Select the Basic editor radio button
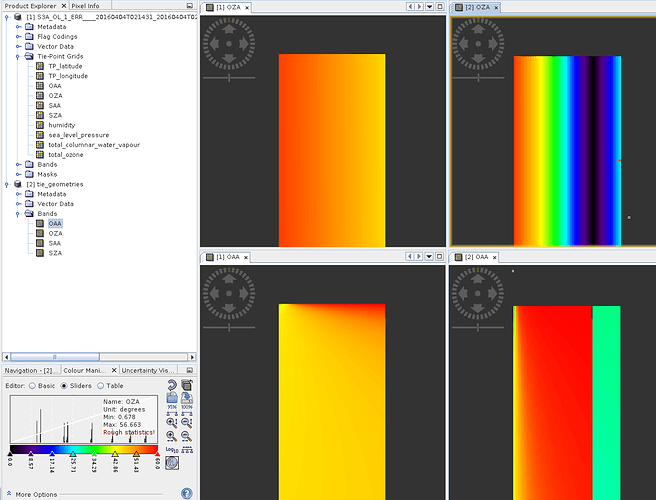Image resolution: width=656 pixels, height=500 pixels. tap(32, 385)
